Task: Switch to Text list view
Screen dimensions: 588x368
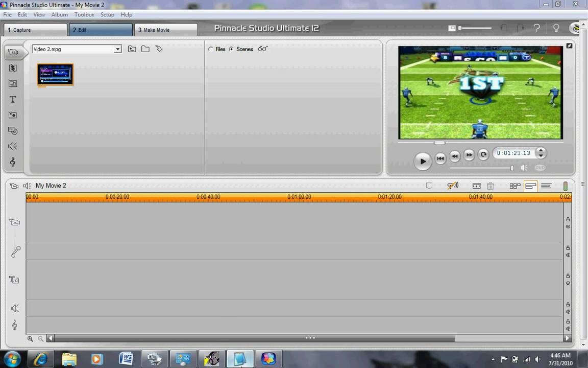Action: pyautogui.click(x=546, y=186)
